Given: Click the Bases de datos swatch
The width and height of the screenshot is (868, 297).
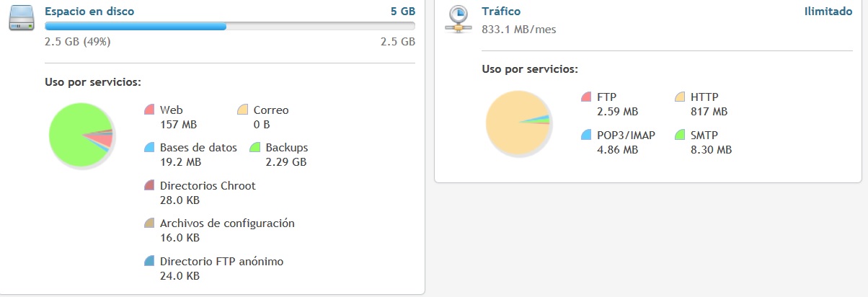Looking at the screenshot, I should point(150,148).
